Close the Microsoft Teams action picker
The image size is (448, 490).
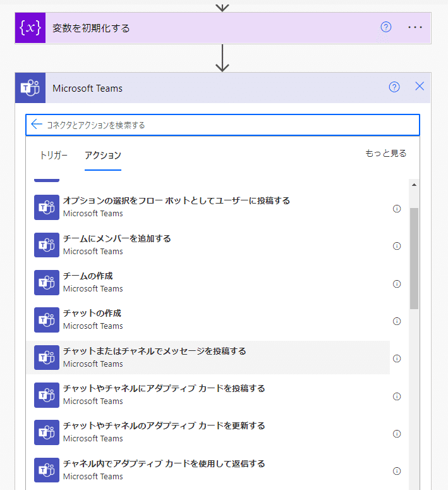tap(420, 87)
